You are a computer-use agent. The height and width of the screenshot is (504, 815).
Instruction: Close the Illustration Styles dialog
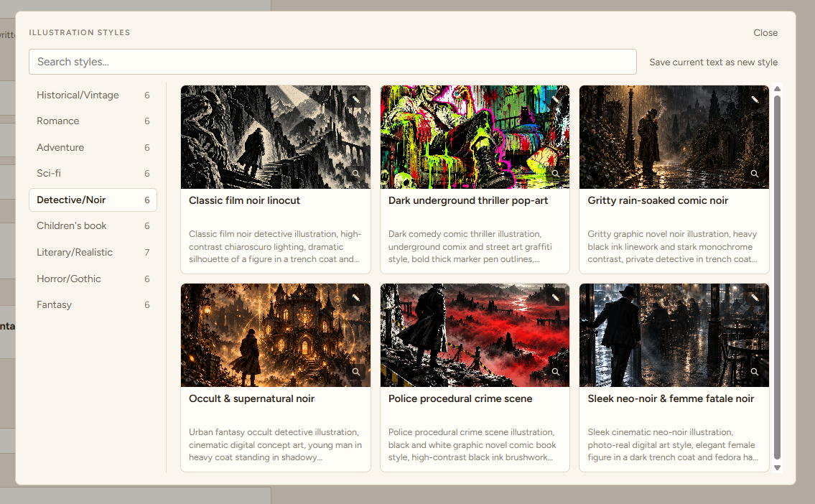click(765, 33)
